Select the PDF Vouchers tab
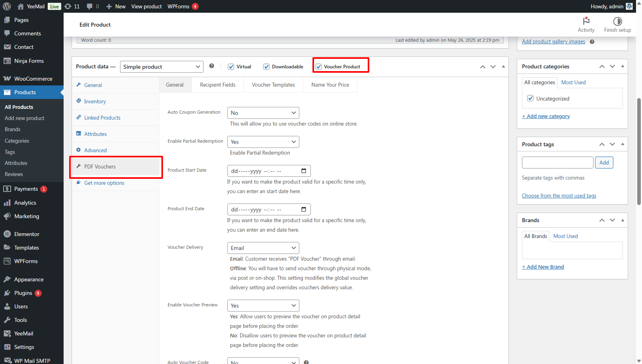642x364 pixels. click(x=116, y=167)
